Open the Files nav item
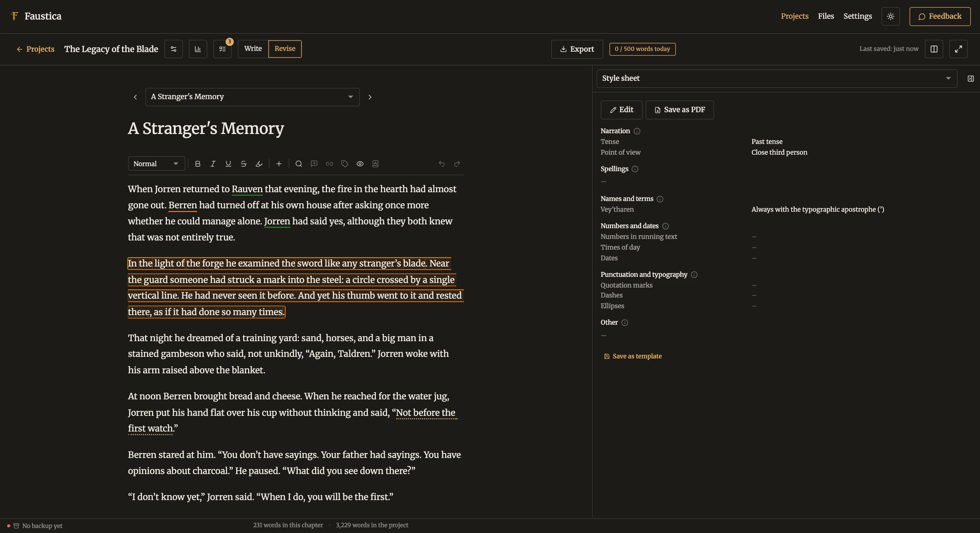 (826, 16)
